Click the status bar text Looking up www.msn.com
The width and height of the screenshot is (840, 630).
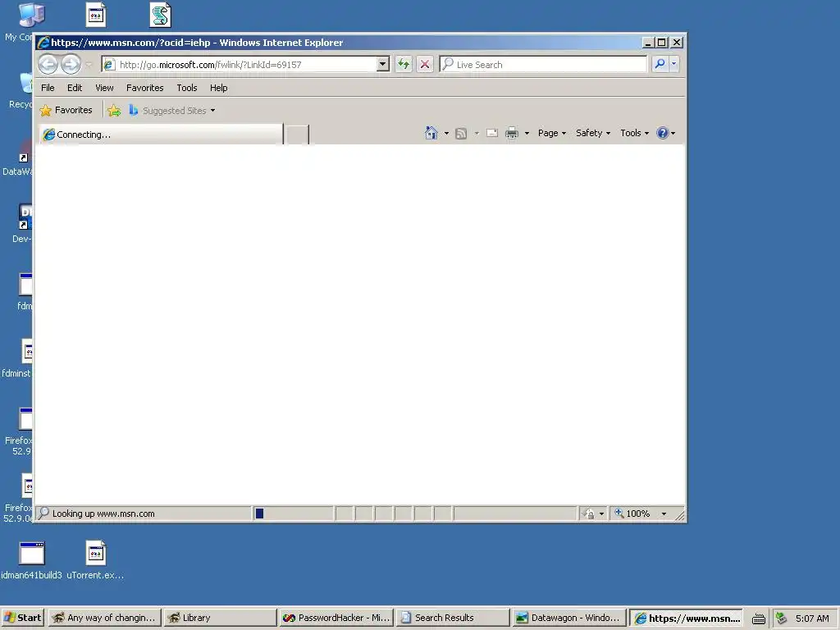103,514
